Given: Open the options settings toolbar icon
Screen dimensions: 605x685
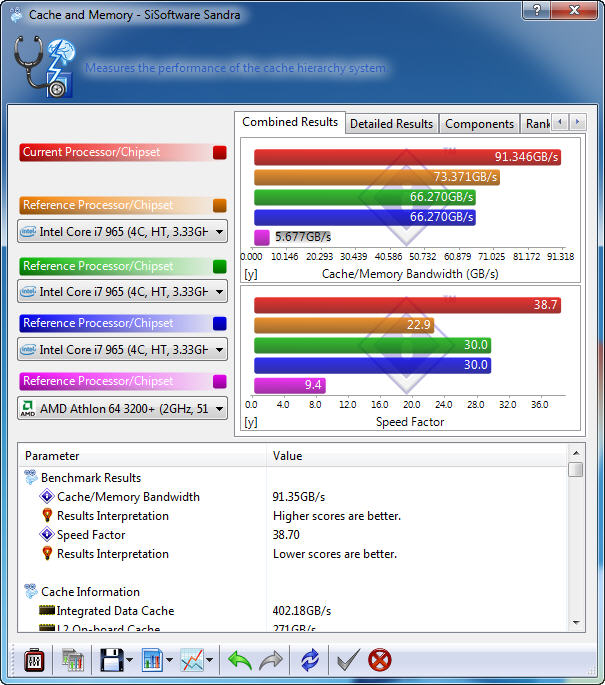Looking at the screenshot, I should tap(34, 660).
